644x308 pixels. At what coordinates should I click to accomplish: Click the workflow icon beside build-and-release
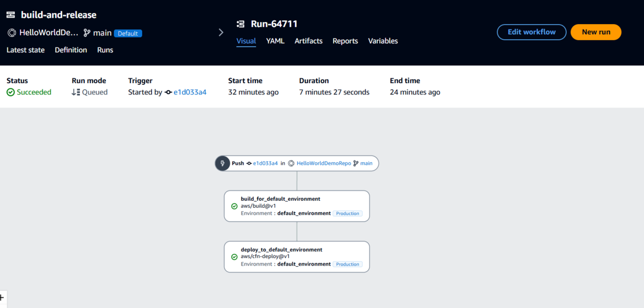click(x=11, y=15)
